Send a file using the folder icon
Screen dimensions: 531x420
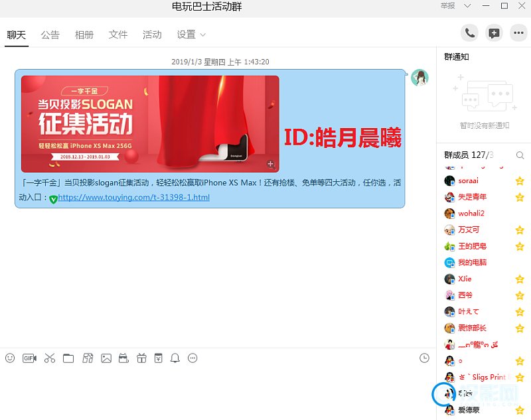pyautogui.click(x=68, y=358)
